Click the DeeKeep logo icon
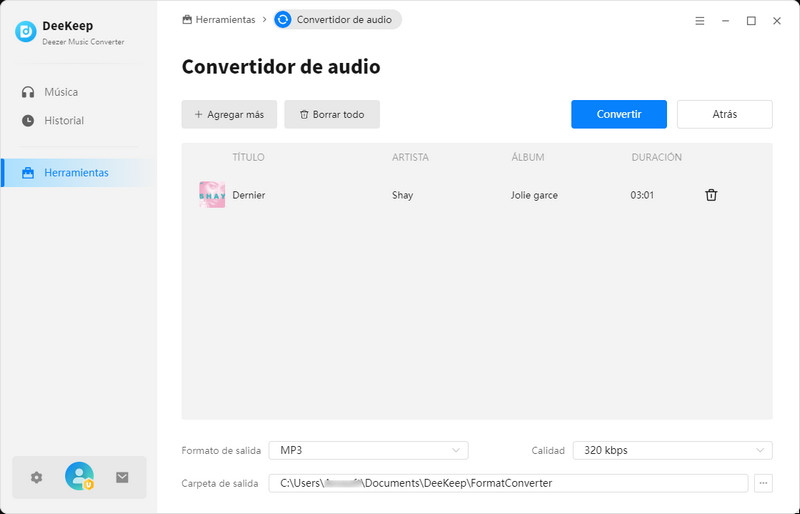The image size is (800, 514). (26, 32)
